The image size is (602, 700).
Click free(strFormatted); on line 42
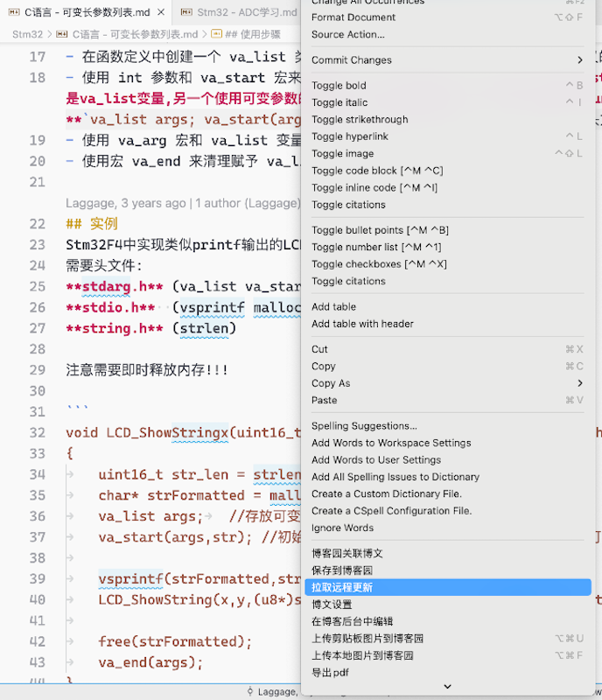[175, 641]
